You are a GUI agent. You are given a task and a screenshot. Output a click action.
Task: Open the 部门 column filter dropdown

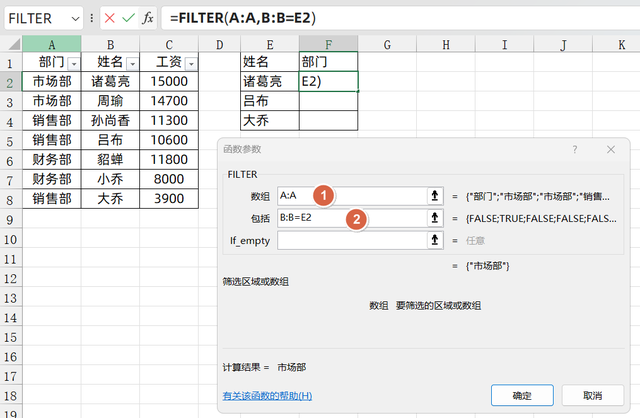point(72,62)
